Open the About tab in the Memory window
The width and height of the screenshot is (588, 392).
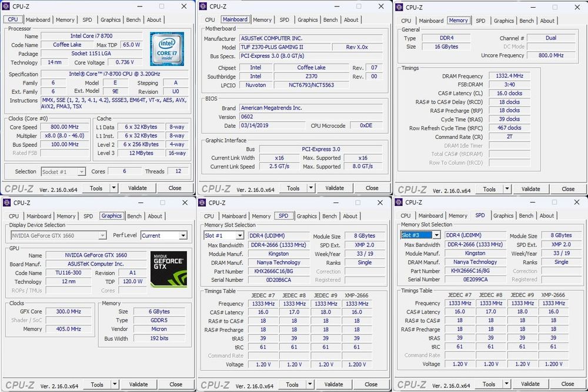pyautogui.click(x=547, y=21)
